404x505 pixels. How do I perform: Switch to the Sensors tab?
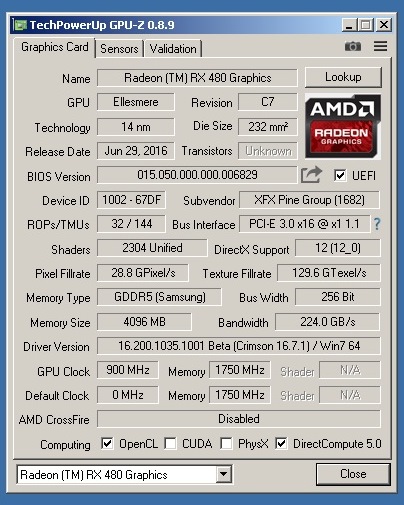click(x=119, y=49)
